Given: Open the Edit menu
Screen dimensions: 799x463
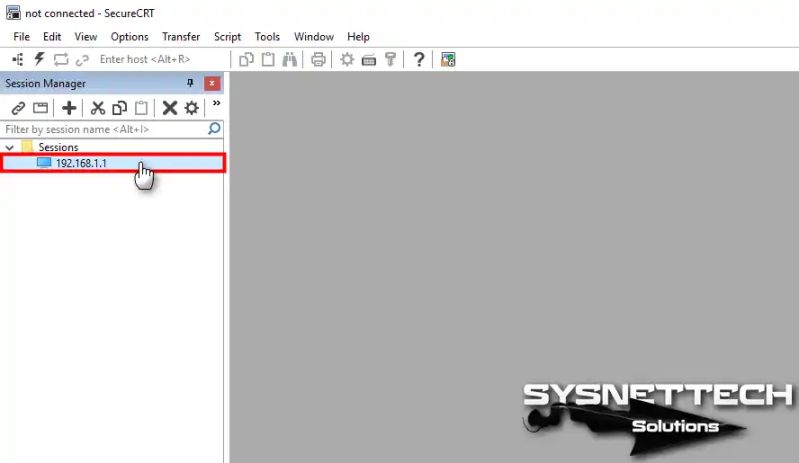Looking at the screenshot, I should tap(52, 37).
